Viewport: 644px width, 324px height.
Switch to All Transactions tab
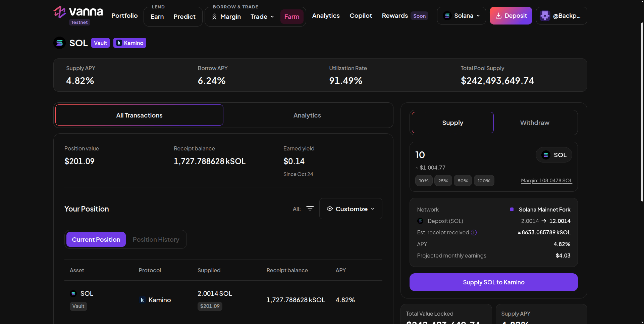point(139,115)
